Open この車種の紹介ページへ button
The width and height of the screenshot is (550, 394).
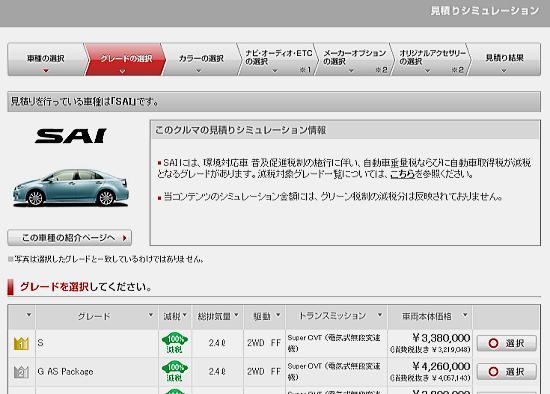tap(69, 238)
